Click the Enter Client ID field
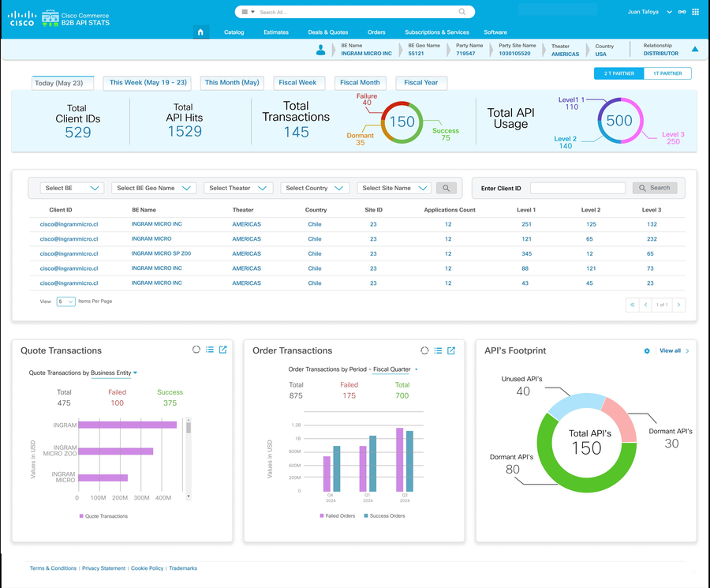The height and width of the screenshot is (588, 710). pos(577,188)
